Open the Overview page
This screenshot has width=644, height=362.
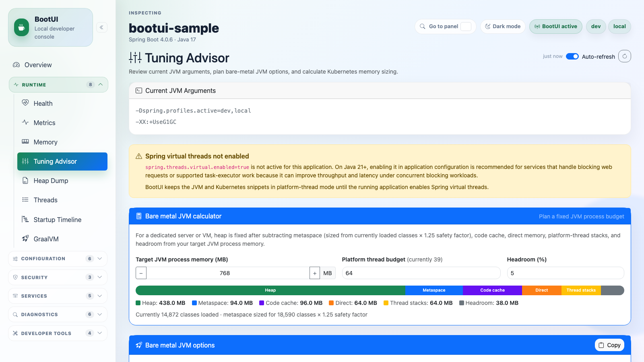[x=58, y=65]
